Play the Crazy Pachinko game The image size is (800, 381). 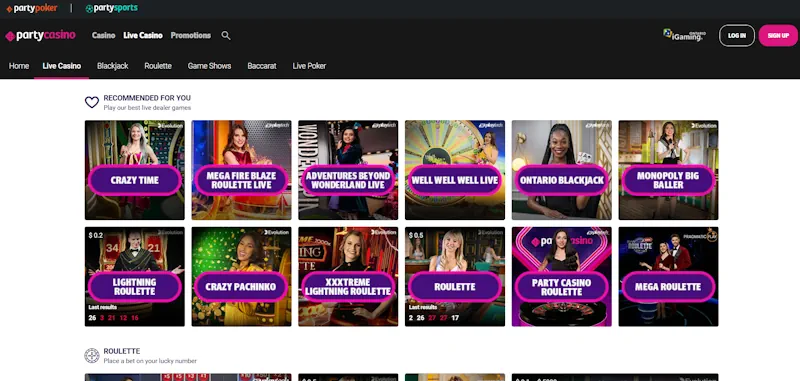pos(241,276)
